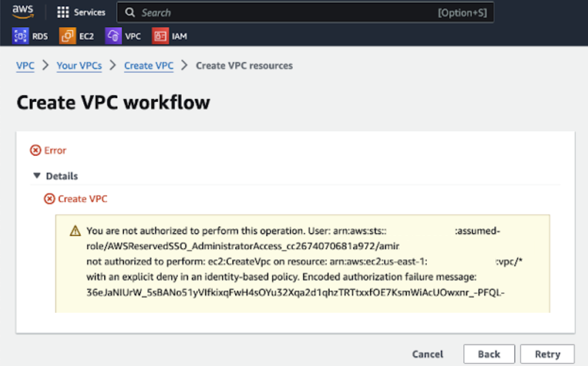Click the AWS logo home icon
The image size is (588, 366).
[22, 12]
